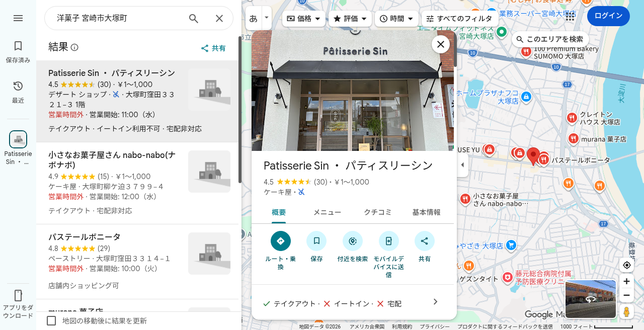Open the Terms (利用規約) link
The image size is (644, 330).
coord(402,326)
